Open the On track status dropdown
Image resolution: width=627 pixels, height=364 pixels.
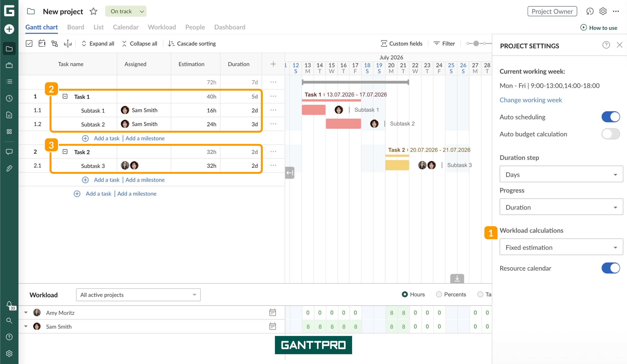click(126, 11)
